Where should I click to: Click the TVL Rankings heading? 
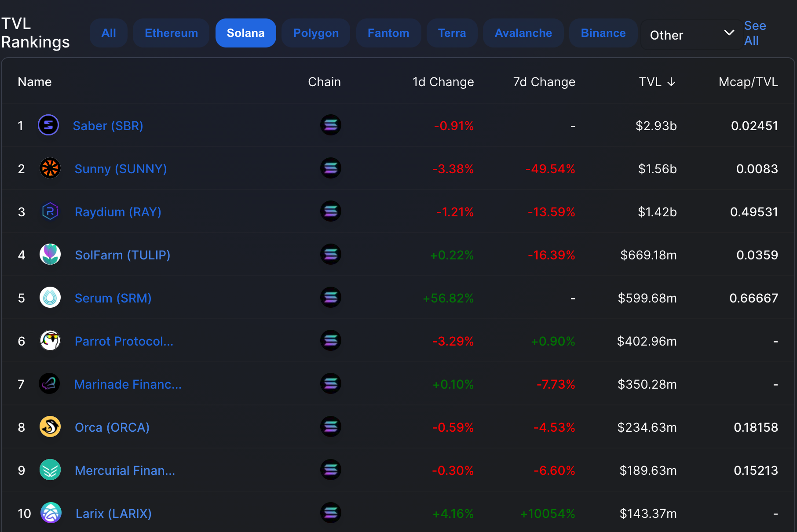[x=36, y=33]
